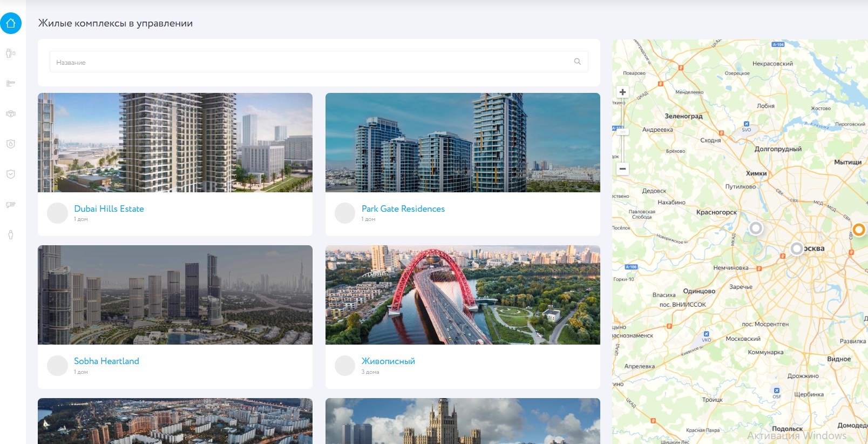
Task: Click the round avatar beside Park Gate Residences
Action: tap(345, 213)
